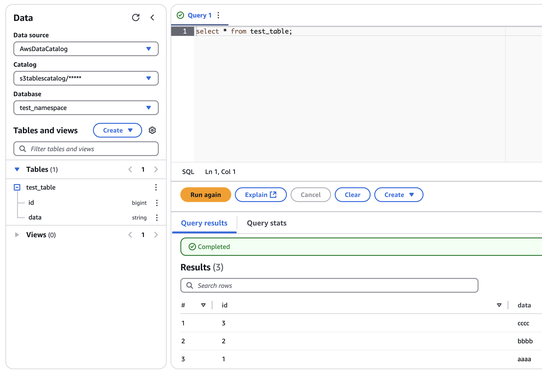Go to previous page of Tables
This screenshot has width=542, height=370.
pos(130,169)
